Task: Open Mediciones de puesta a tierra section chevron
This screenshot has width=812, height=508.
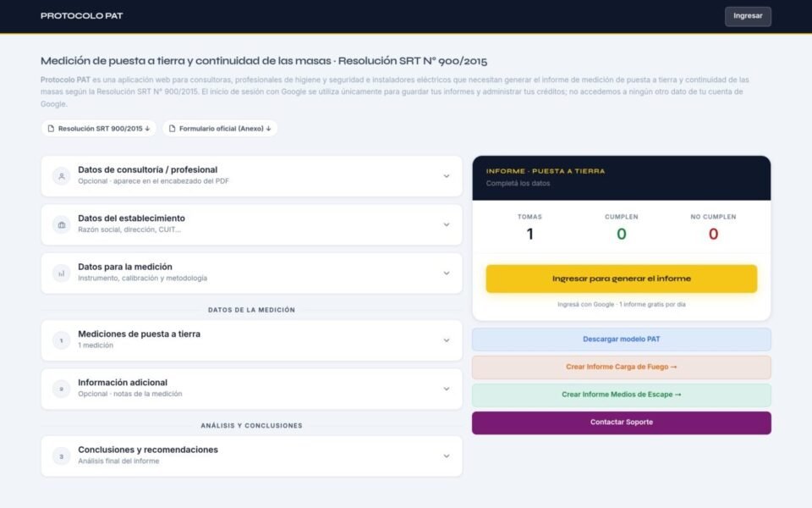Action: tap(447, 340)
